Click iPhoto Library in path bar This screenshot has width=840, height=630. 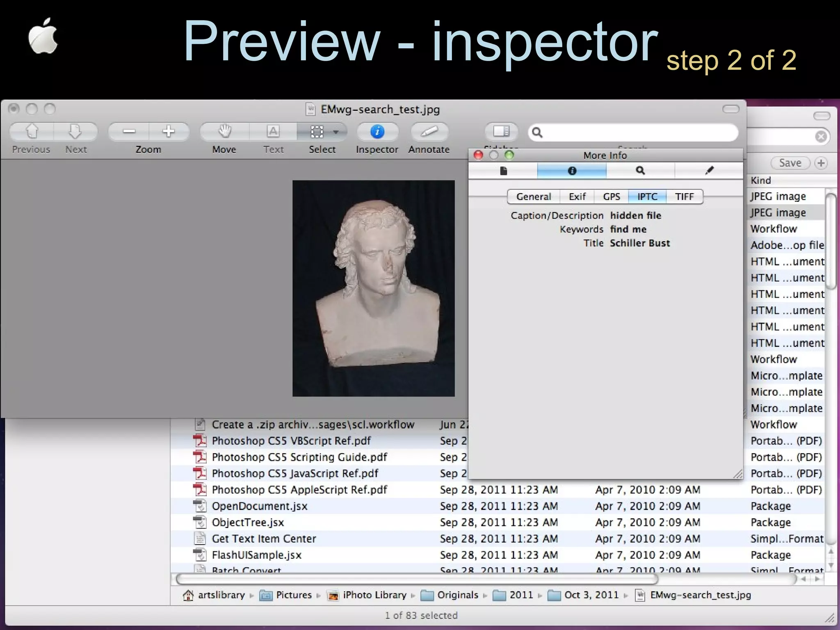tap(367, 595)
